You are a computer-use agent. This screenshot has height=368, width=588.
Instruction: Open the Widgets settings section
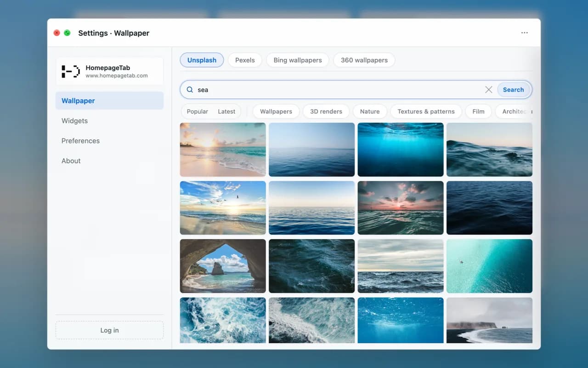(109, 121)
